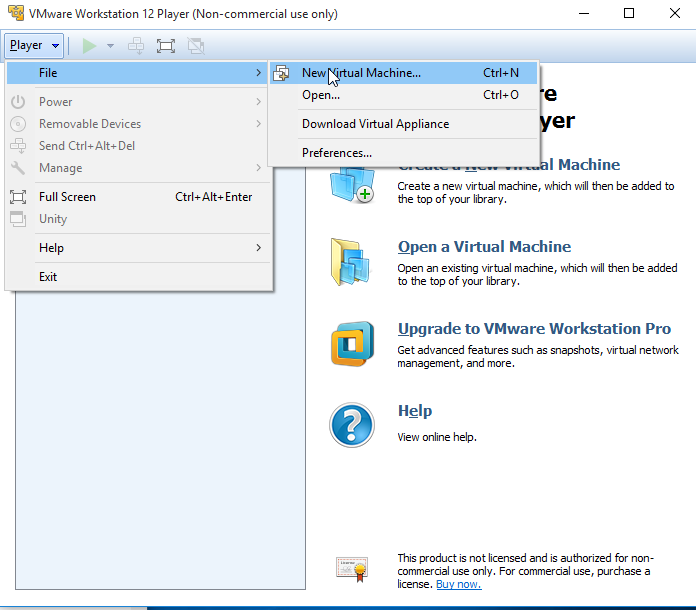Select the Power menu item

137,102
